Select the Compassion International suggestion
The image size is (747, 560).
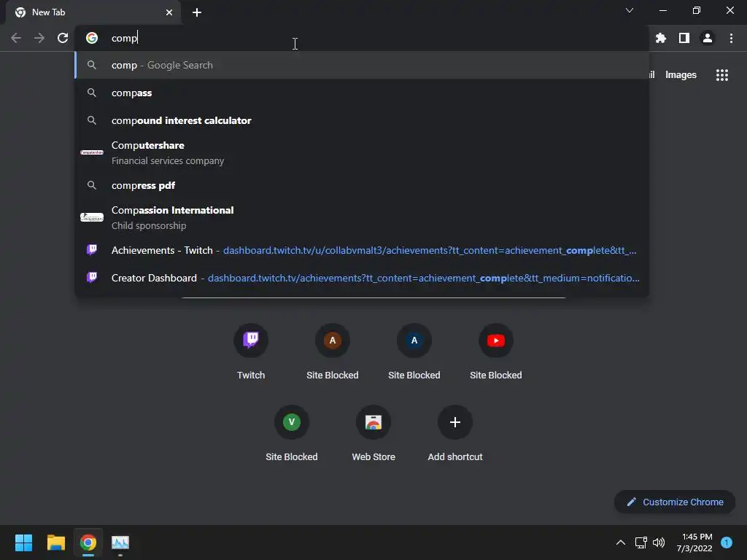[362, 217]
